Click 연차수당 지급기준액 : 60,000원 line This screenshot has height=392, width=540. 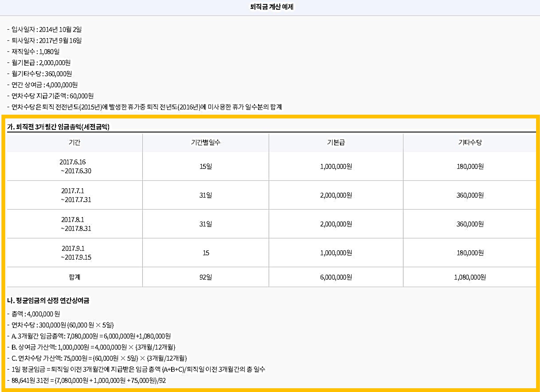pyautogui.click(x=50, y=96)
